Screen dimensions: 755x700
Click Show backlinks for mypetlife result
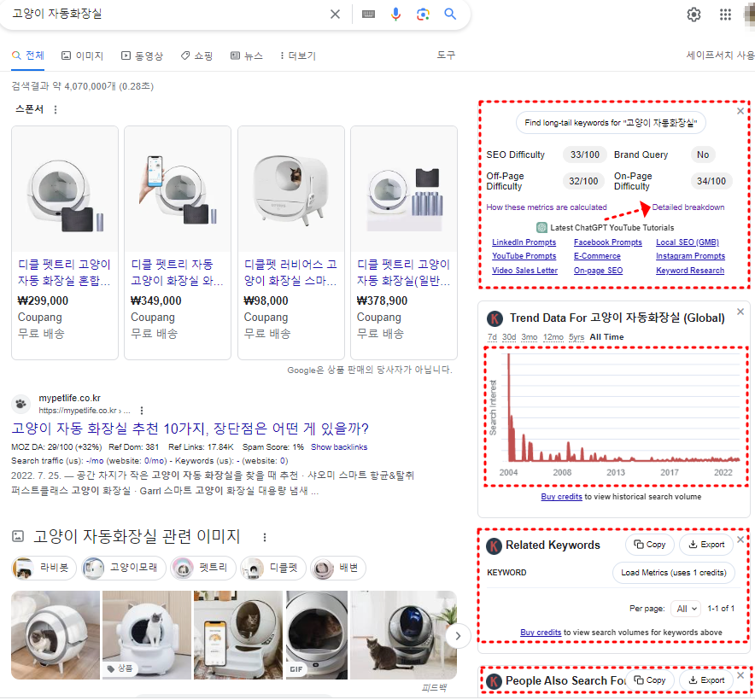[x=339, y=447]
